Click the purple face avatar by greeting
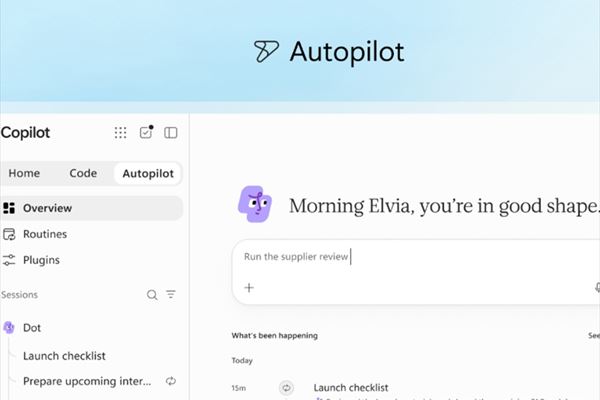This screenshot has width=600, height=400. pyautogui.click(x=255, y=204)
